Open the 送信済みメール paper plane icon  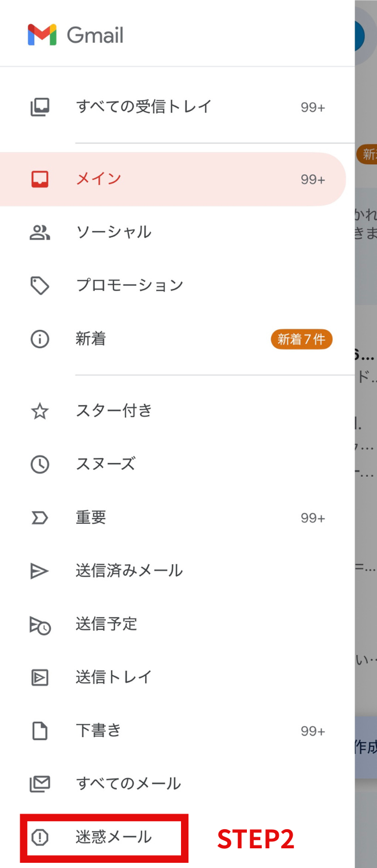40,571
